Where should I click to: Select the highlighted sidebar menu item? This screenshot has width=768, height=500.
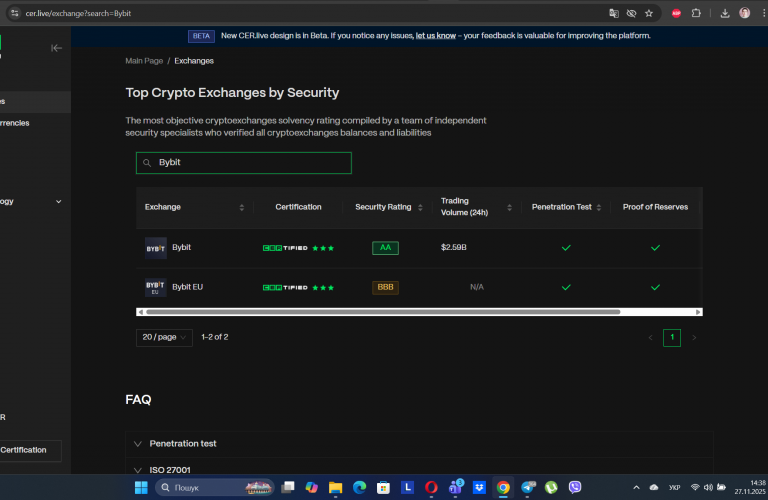(x=35, y=101)
